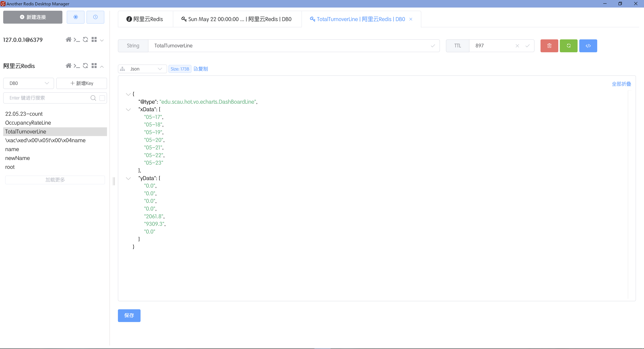Click the "05-23" value in xData
644x349 pixels.
coord(153,163)
